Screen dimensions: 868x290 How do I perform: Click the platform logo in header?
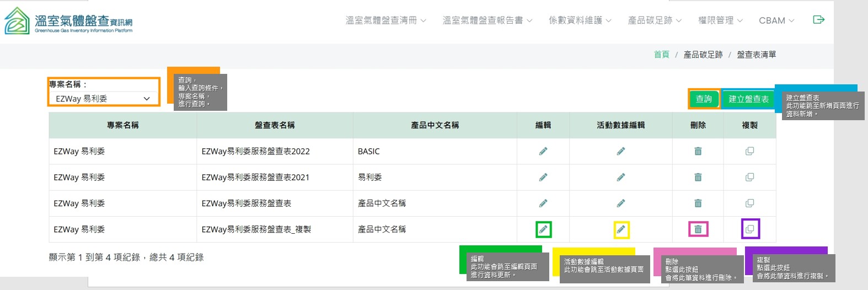tap(68, 21)
